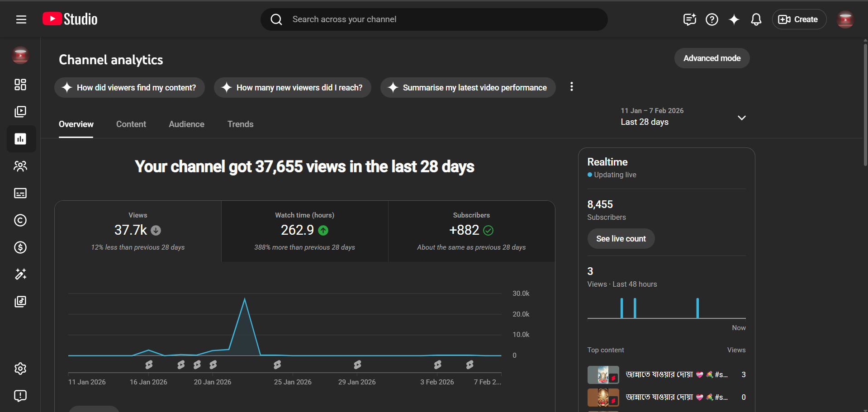868x412 pixels.
Task: Switch to the Audience tab
Action: point(186,124)
